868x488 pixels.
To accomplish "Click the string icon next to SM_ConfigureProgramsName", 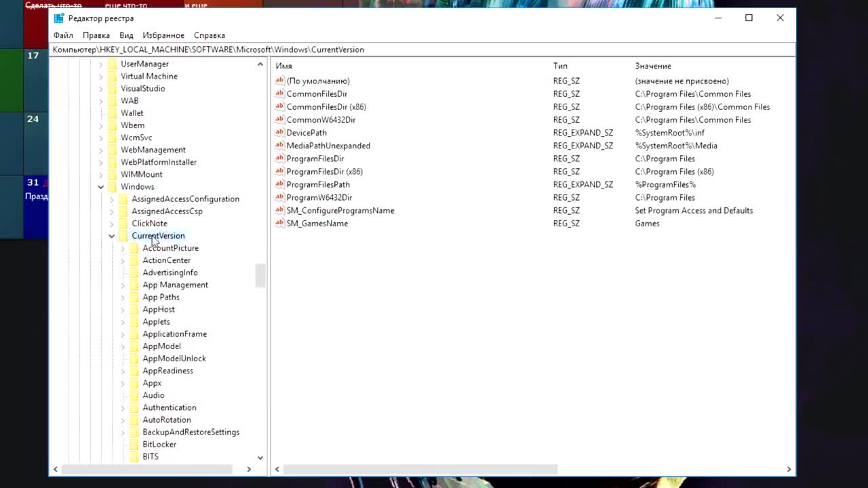I will pos(279,210).
